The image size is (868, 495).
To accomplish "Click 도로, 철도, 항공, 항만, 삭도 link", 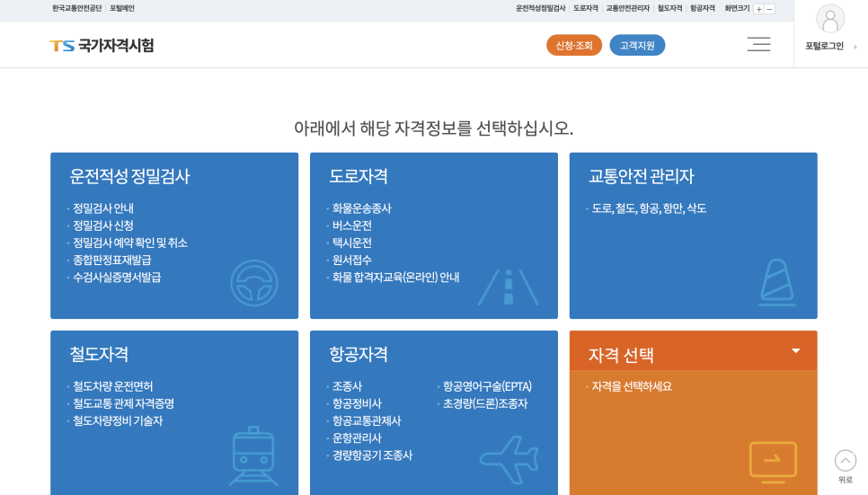I will tap(649, 208).
